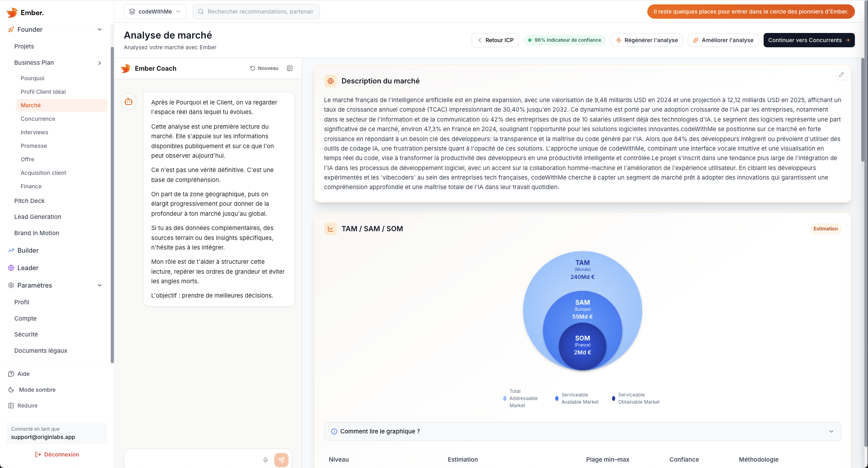Screen dimensions: 868x468
Task: Select the Builder section icon in sidebar
Action: click(x=11, y=250)
